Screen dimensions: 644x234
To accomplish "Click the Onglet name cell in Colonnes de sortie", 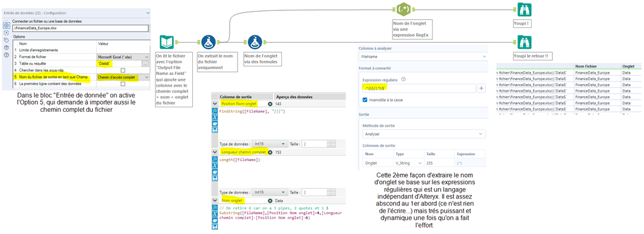I will coord(378,164).
